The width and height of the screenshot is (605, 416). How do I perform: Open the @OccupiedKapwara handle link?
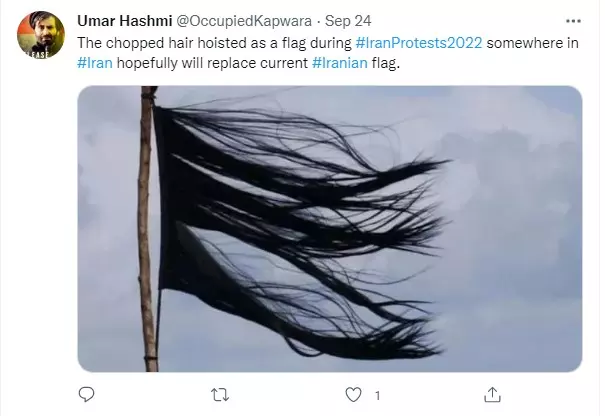(x=244, y=21)
